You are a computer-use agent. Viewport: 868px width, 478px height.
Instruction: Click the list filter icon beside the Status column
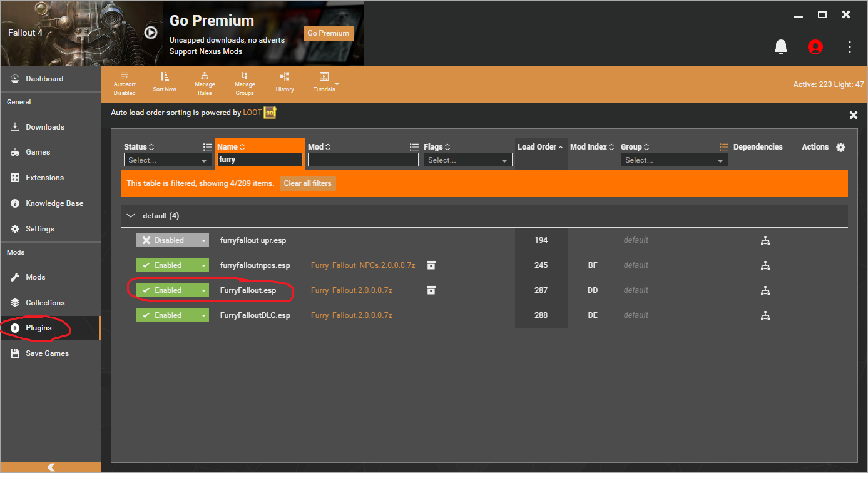[208, 147]
